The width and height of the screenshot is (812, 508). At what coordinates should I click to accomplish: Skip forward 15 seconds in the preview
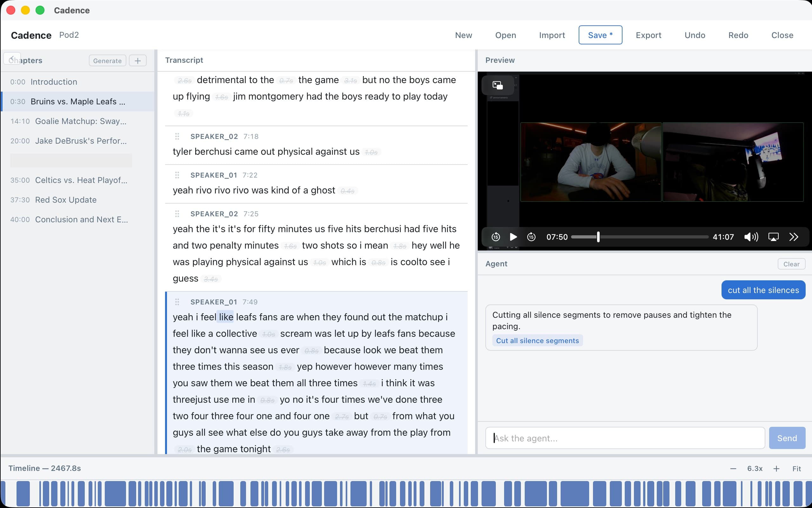click(x=531, y=237)
